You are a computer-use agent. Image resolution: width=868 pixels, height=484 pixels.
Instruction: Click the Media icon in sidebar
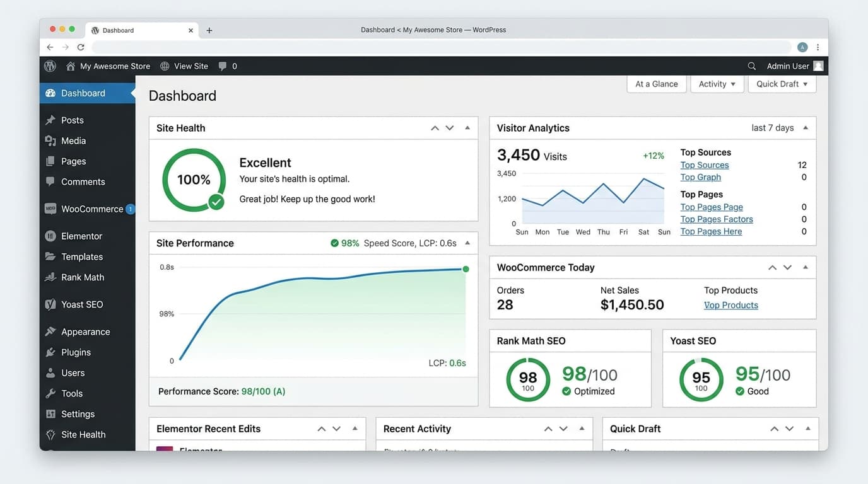pyautogui.click(x=50, y=141)
